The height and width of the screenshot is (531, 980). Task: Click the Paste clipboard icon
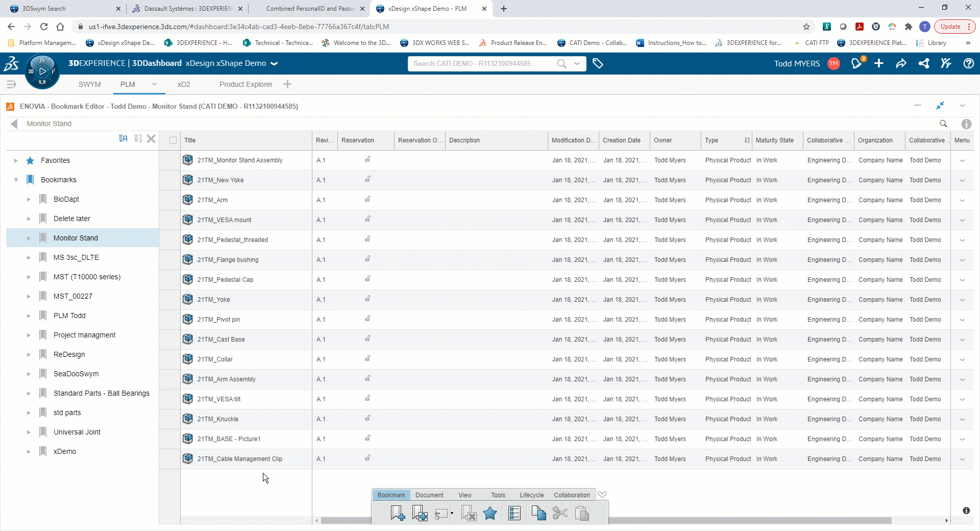582,513
